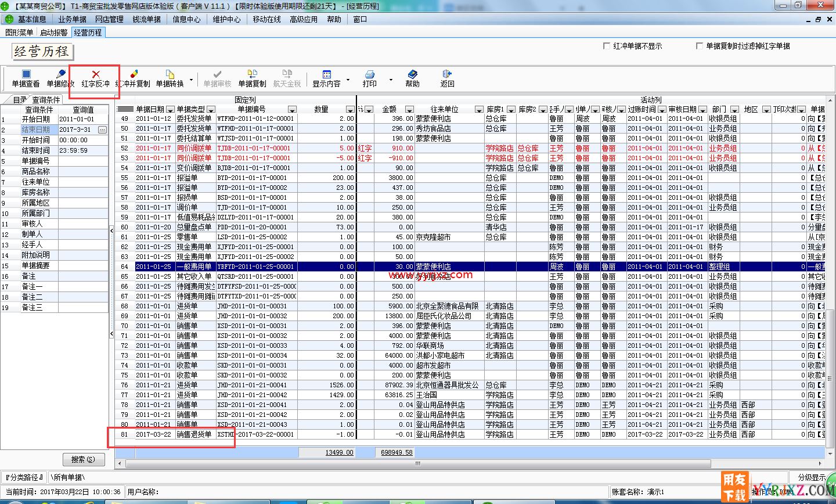Viewport: 836px width, 504px height.
Task: Click the 分级显示 button
Action: pyautogui.click(x=812, y=477)
